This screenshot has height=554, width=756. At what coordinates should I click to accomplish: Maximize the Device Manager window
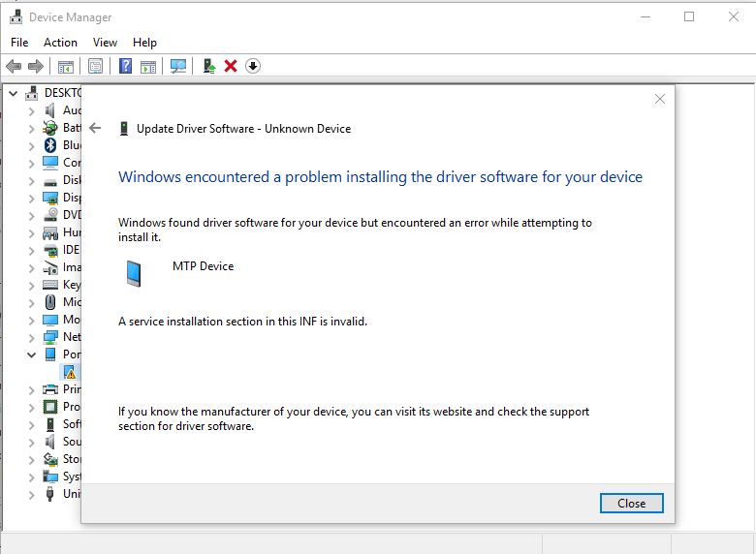pyautogui.click(x=689, y=16)
